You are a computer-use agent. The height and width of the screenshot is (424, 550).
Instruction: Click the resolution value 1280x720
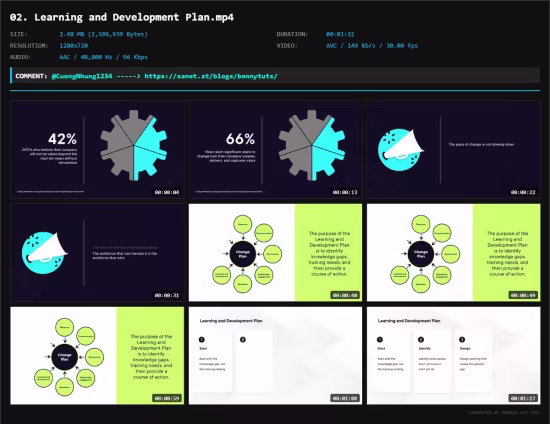74,46
